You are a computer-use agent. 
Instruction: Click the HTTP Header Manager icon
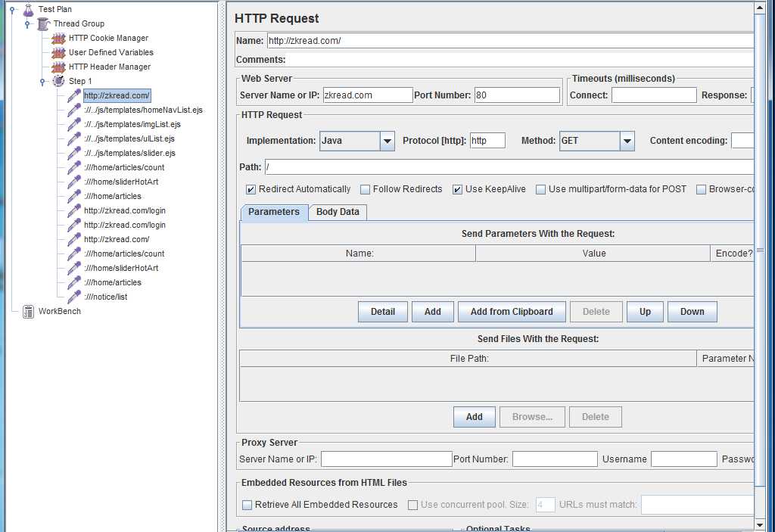click(58, 67)
